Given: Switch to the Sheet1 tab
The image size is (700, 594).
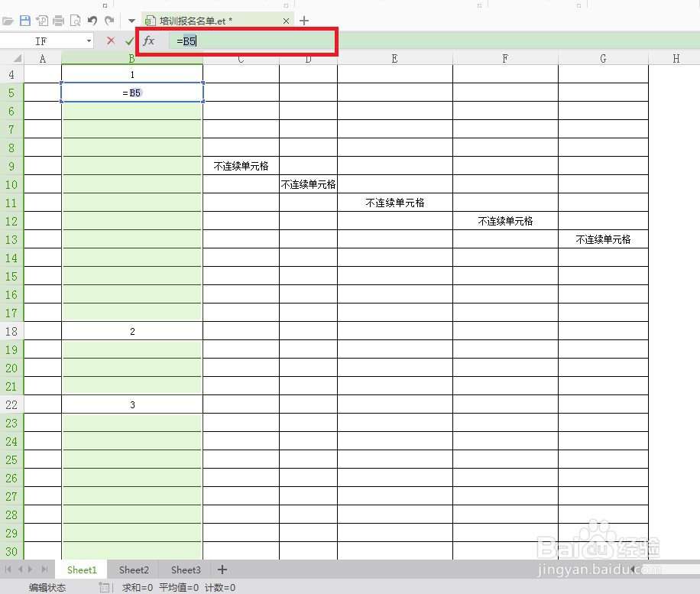Looking at the screenshot, I should tap(82, 570).
